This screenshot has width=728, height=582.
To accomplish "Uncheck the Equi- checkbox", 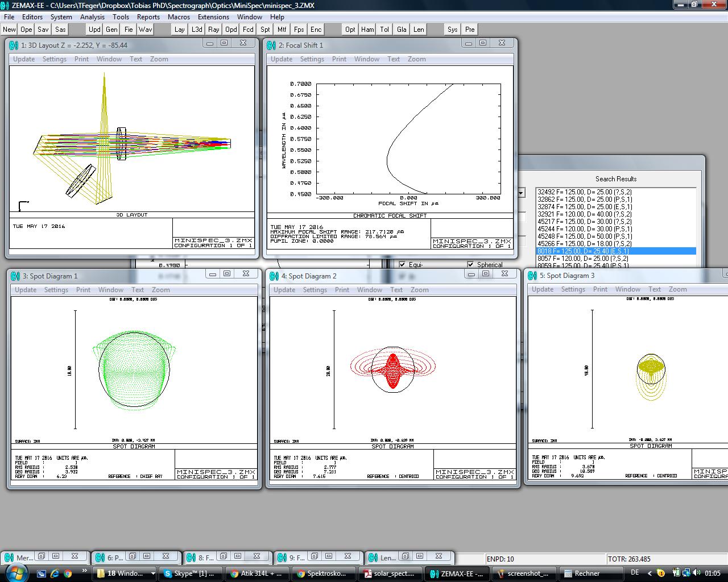I will [402, 264].
